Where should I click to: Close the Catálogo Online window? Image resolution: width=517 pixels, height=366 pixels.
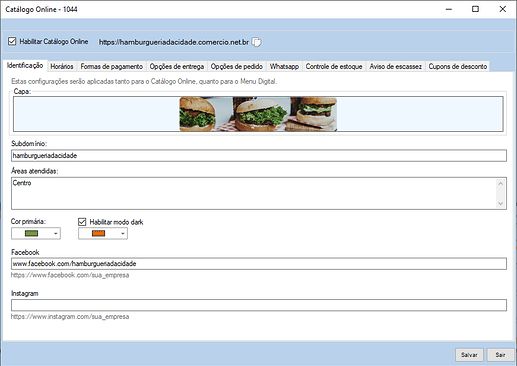503,9
